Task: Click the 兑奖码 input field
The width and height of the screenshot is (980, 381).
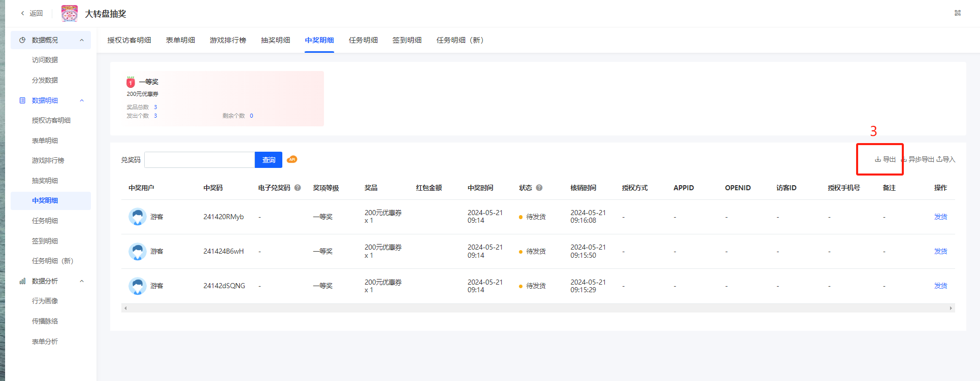Action: tap(199, 160)
